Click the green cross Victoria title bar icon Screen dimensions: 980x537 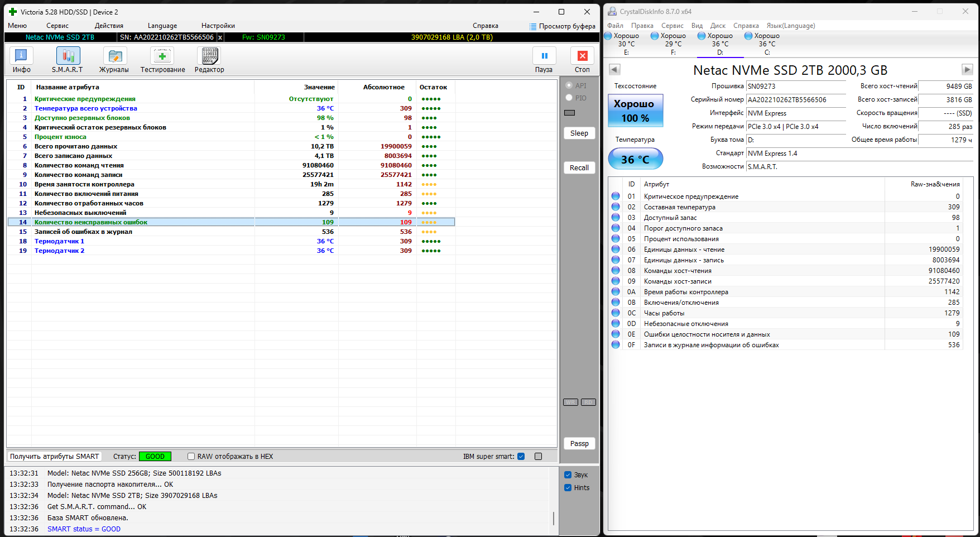(x=13, y=12)
